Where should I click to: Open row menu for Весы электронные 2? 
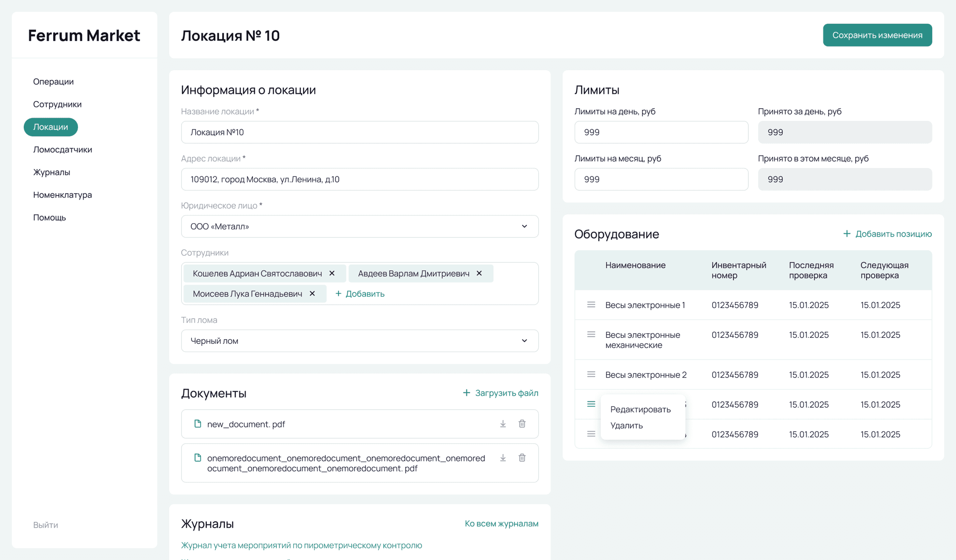591,374
